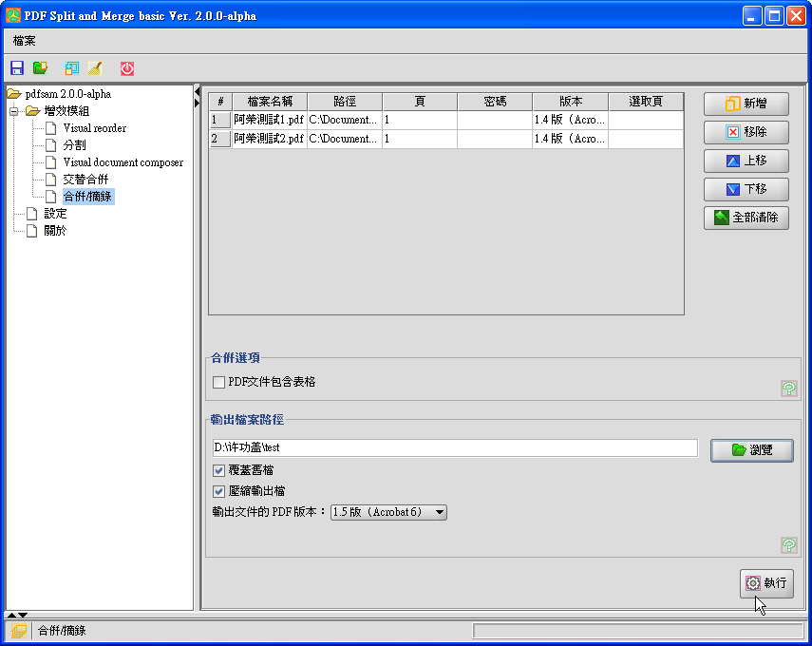This screenshot has width=812, height=646.
Task: Collapse the 增效模組 tree node
Action: point(13,111)
